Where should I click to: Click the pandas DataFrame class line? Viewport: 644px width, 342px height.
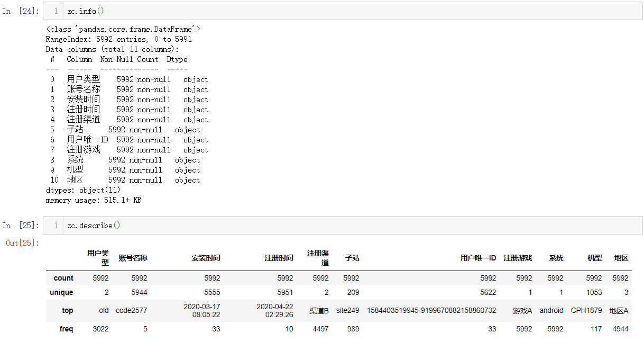tap(123, 29)
